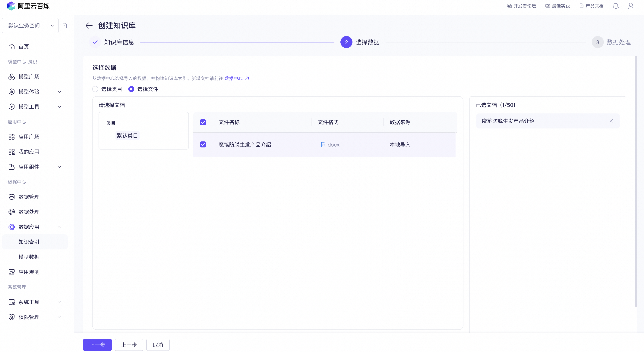The width and height of the screenshot is (644, 352).
Task: Click the 模型体验 sidebar icon
Action: pos(11,92)
